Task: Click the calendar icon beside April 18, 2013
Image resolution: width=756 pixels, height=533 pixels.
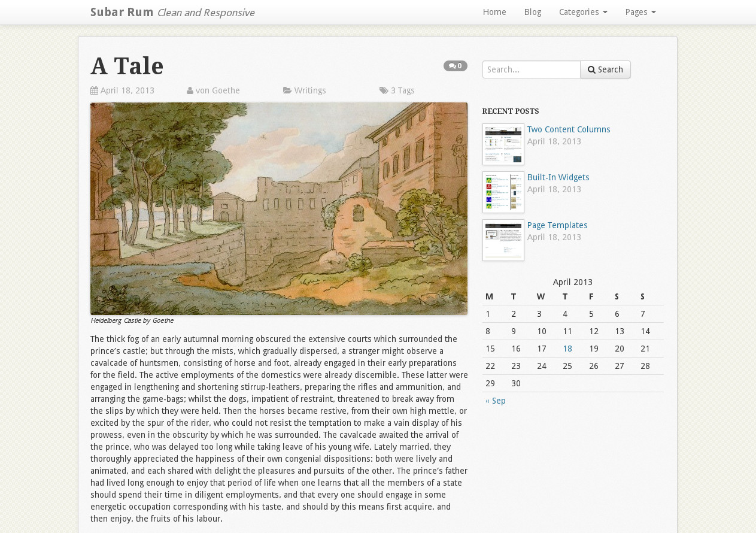Action: point(94,91)
